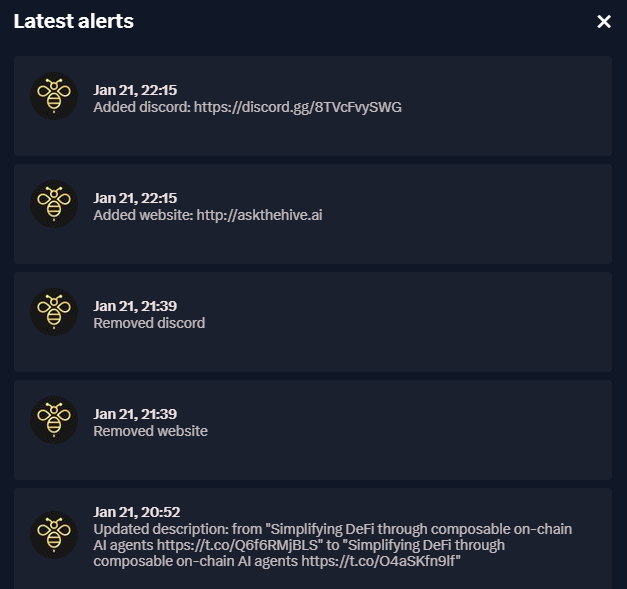The image size is (627, 589).
Task: Select the Removed website alert text
Action: point(150,431)
